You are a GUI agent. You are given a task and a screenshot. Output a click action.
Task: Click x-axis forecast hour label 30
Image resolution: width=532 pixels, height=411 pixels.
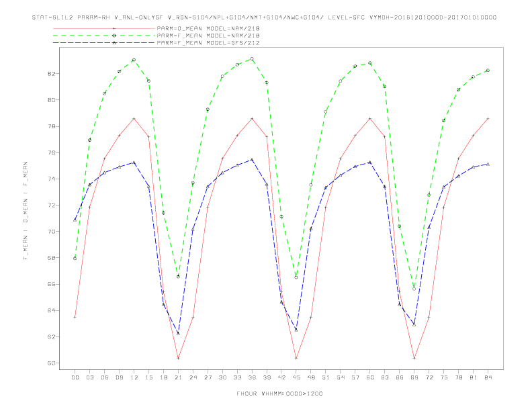tap(222, 377)
